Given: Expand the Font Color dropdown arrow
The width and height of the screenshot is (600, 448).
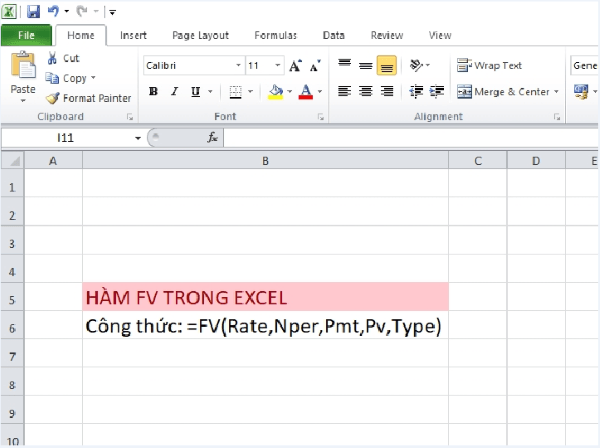Looking at the screenshot, I should pyautogui.click(x=320, y=91).
